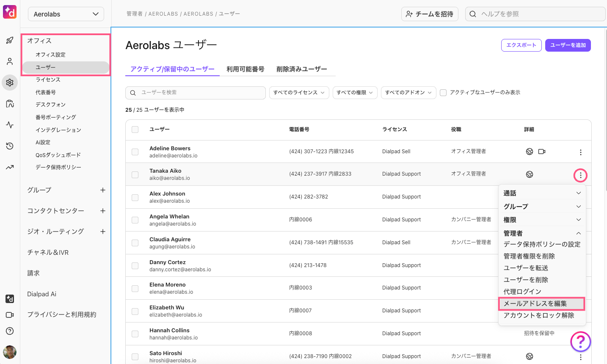The height and width of the screenshot is (364, 607).
Task: Choose データ保持ポリシーの設定 from the menu
Action: (542, 244)
